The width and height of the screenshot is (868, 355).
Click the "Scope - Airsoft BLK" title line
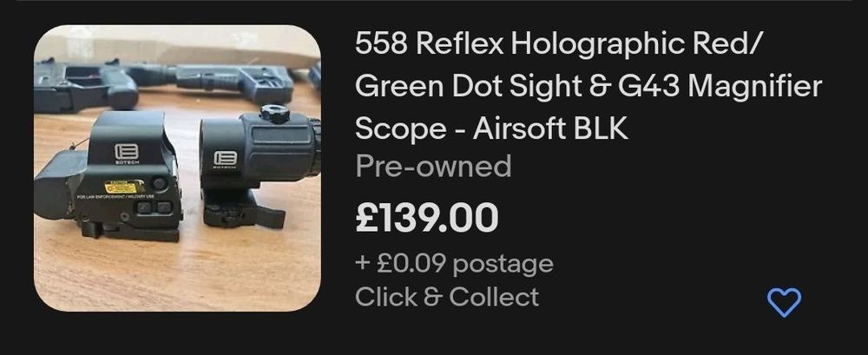point(491,128)
